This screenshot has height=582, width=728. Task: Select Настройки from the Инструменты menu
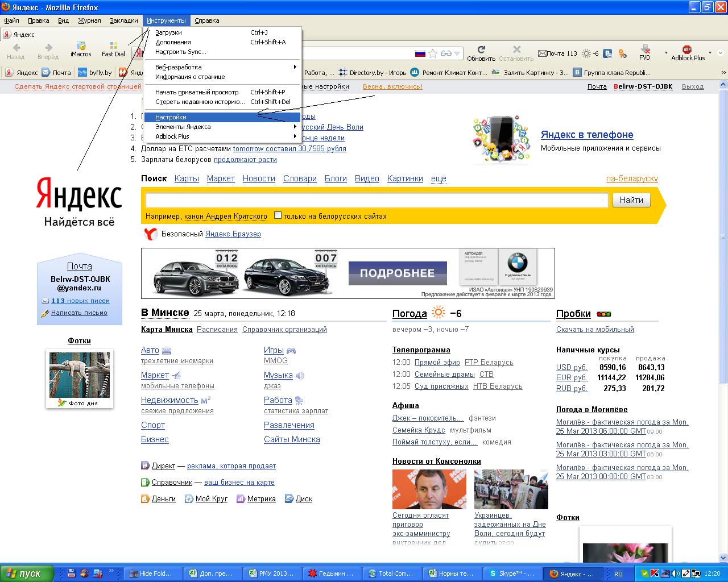[222, 117]
